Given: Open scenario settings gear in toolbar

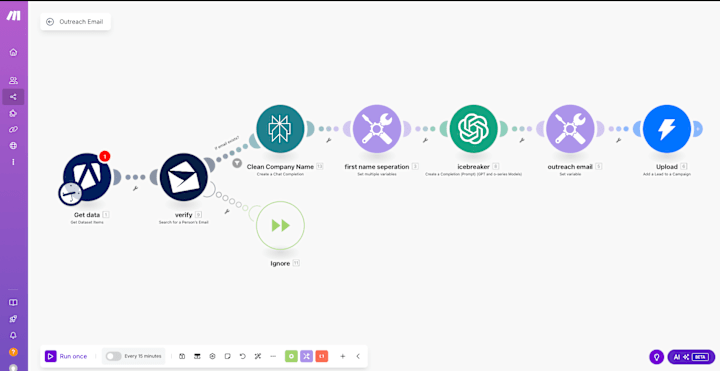Looking at the screenshot, I should 213,356.
